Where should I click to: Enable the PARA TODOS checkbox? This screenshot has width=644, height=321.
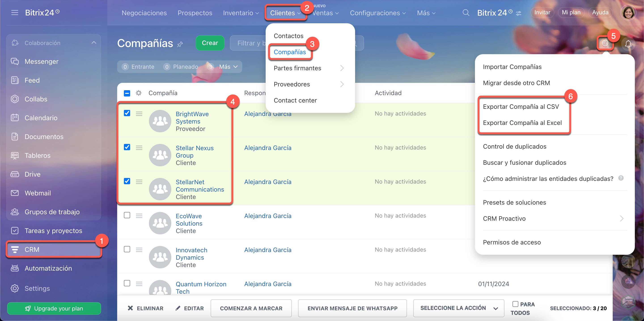pos(515,304)
